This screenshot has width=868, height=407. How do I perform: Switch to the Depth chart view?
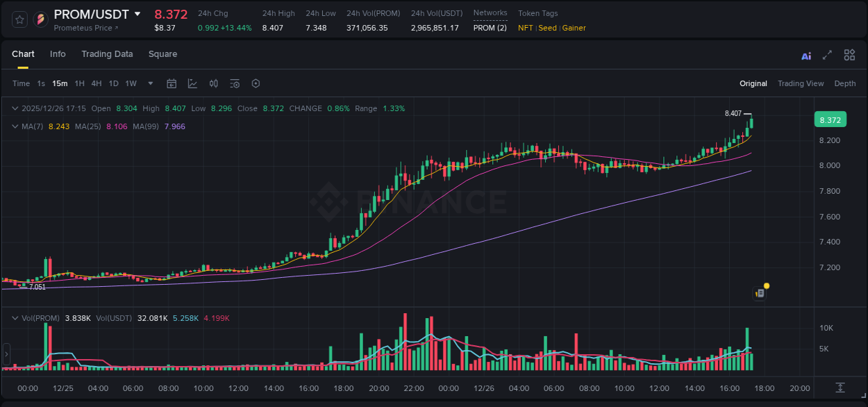point(844,83)
